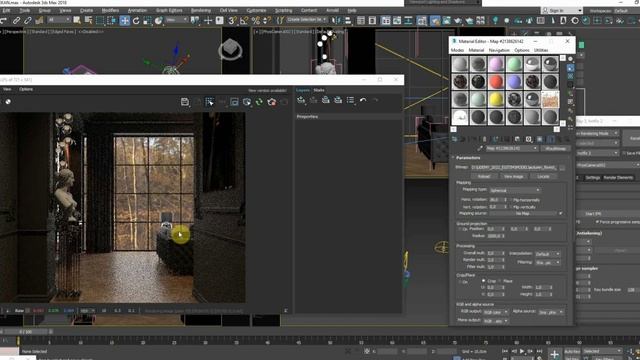Toggle Flip horizontally checkbox
This screenshot has width=640, height=360.
coord(511,200)
